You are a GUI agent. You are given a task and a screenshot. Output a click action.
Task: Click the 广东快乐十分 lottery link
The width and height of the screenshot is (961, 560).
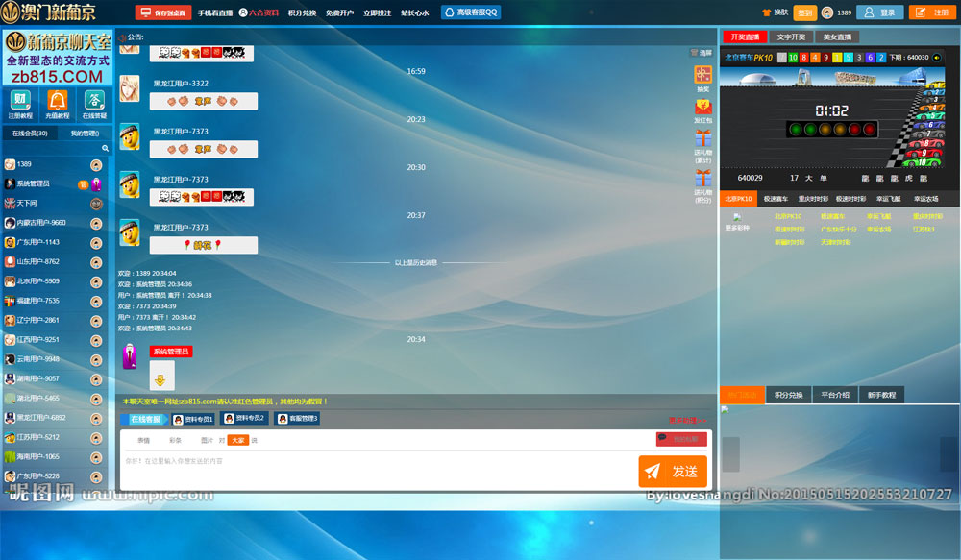(x=838, y=230)
